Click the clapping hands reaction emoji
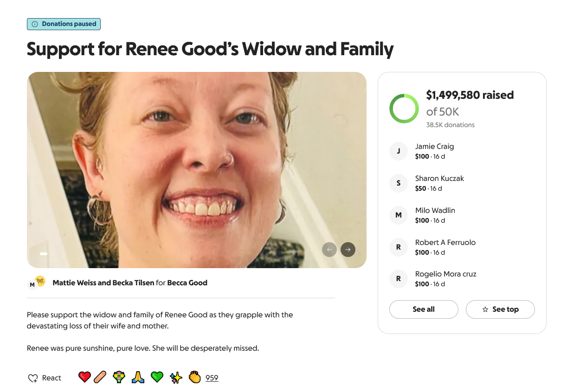567x392 pixels. (x=195, y=377)
